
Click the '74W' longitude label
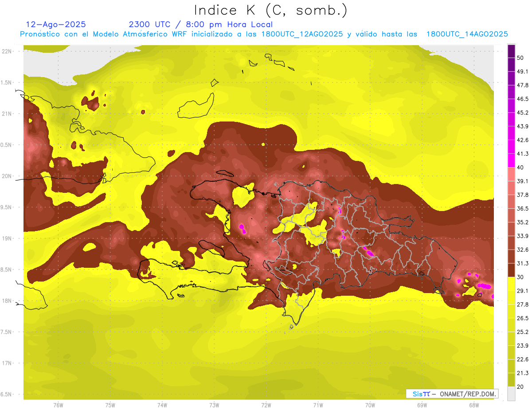point(162,405)
